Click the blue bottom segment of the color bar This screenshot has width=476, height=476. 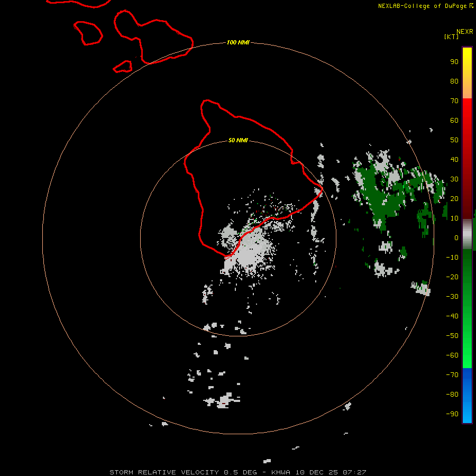click(x=467, y=396)
